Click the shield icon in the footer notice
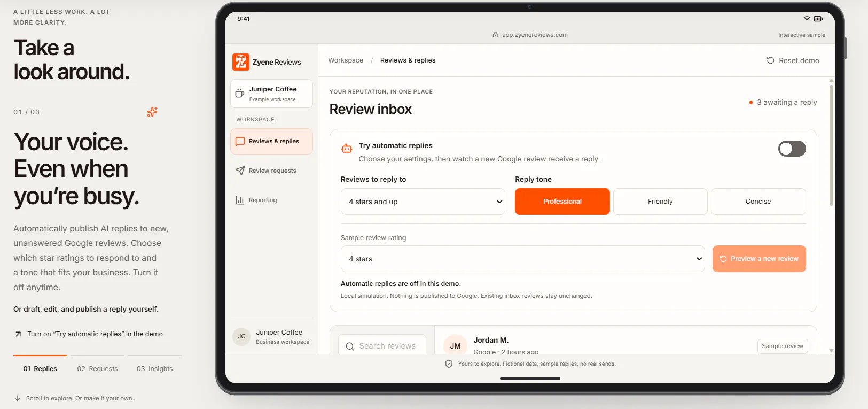868x409 pixels. point(449,364)
